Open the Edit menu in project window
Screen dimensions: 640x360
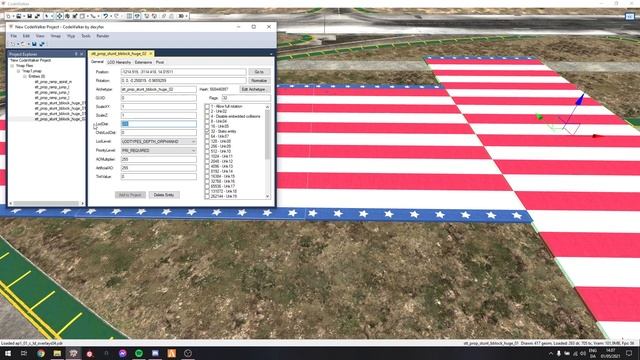pos(26,36)
